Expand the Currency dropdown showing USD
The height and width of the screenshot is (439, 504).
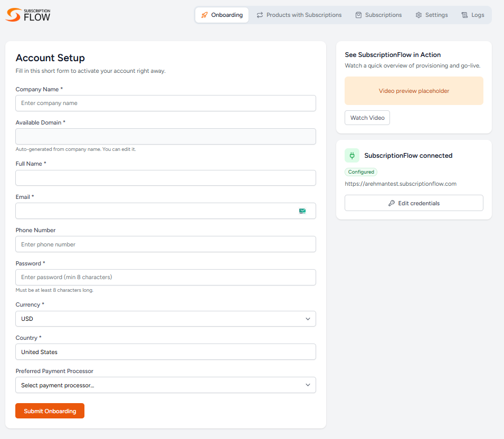pos(166,319)
